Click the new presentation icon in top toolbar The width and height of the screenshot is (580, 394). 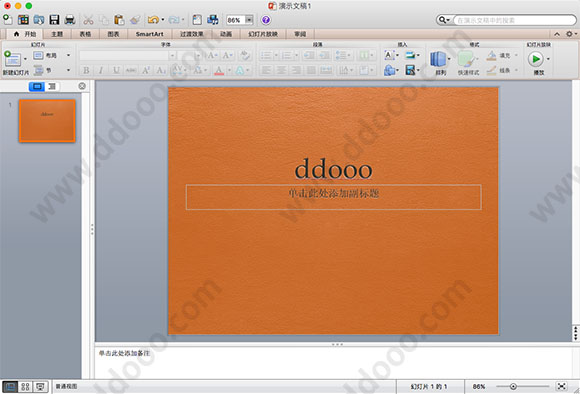tap(7, 19)
